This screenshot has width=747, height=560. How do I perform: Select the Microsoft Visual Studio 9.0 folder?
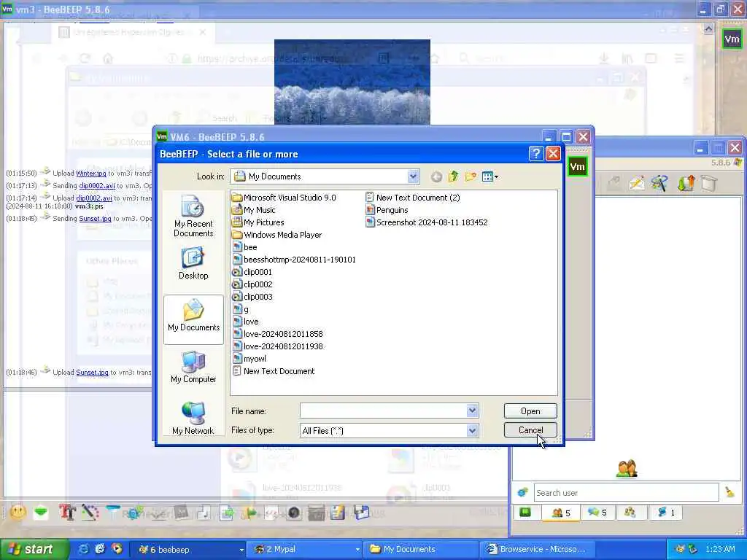point(284,198)
